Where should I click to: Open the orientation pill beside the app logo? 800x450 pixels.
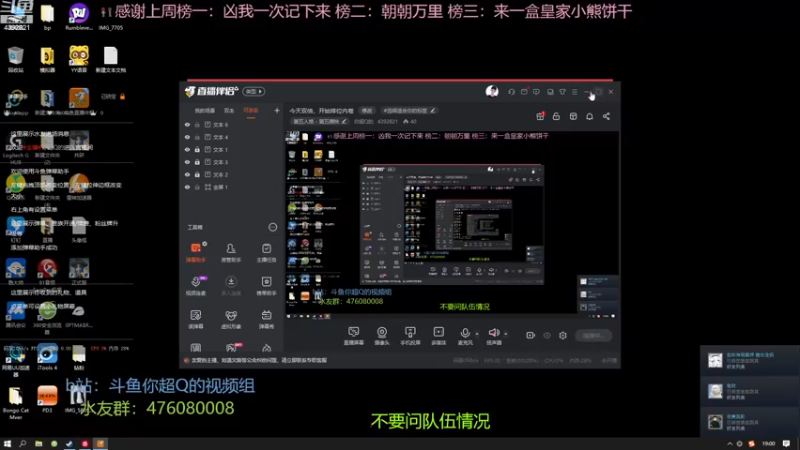point(254,91)
